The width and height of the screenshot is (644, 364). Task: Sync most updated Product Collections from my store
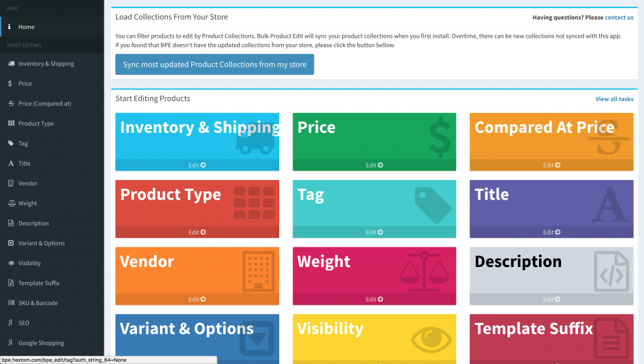click(x=214, y=64)
